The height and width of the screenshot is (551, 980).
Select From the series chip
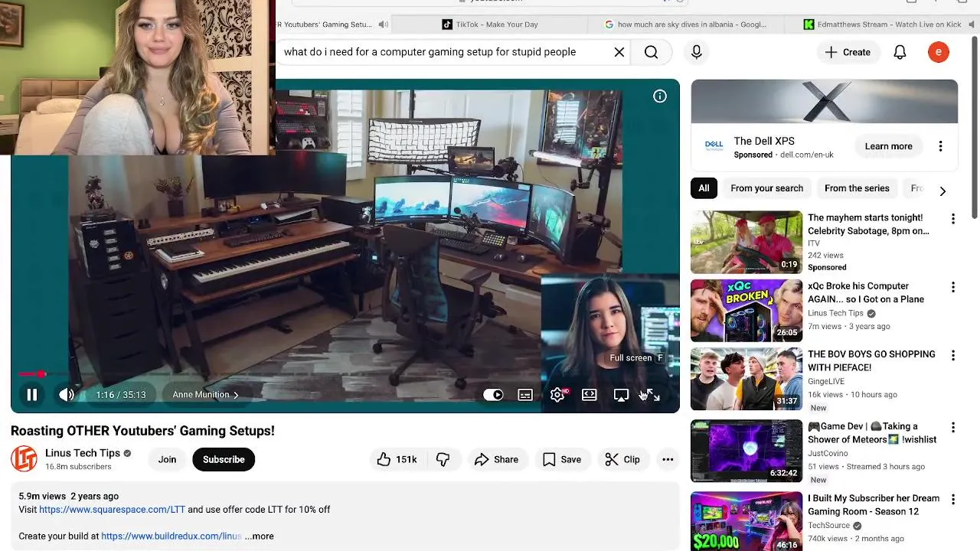click(x=857, y=188)
